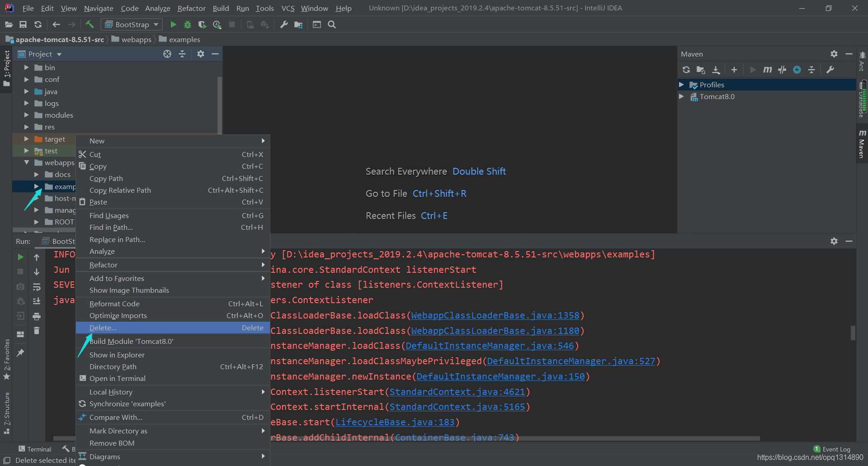Collapse all in Maven panel

[811, 70]
